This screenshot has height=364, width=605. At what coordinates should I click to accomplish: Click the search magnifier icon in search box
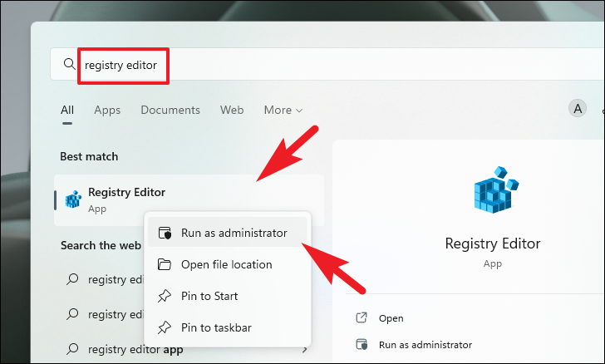pos(70,64)
